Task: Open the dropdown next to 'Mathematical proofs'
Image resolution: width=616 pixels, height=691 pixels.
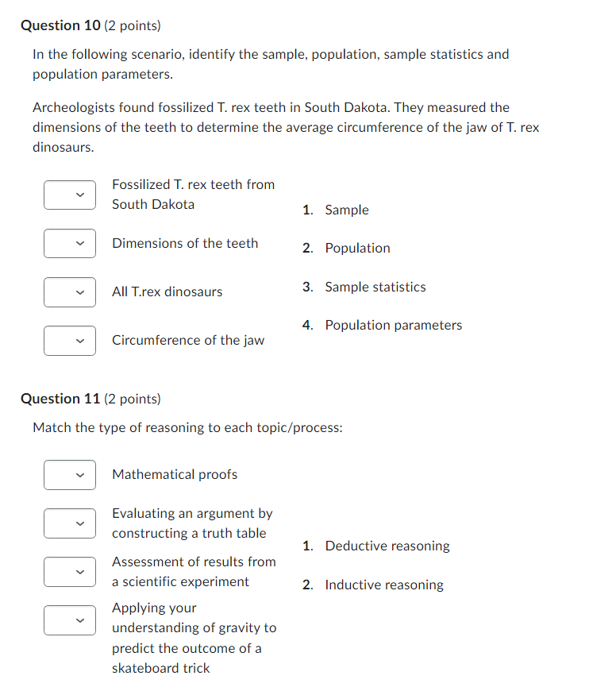Action: pos(70,475)
